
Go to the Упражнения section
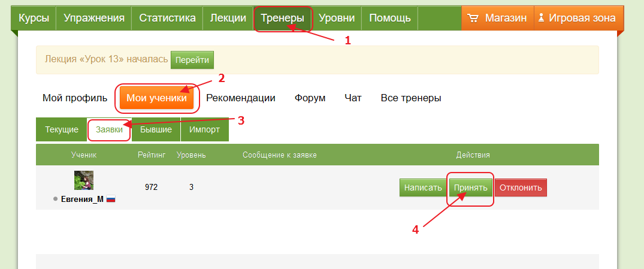(94, 18)
